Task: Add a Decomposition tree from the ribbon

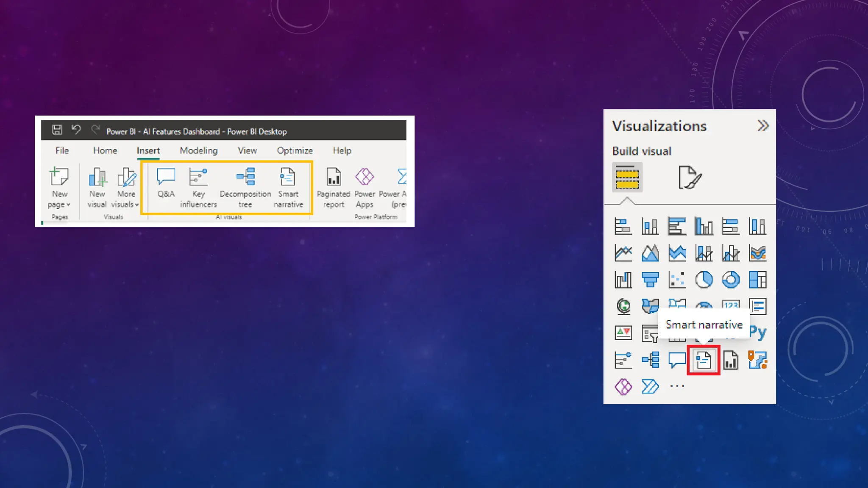Action: 245,186
